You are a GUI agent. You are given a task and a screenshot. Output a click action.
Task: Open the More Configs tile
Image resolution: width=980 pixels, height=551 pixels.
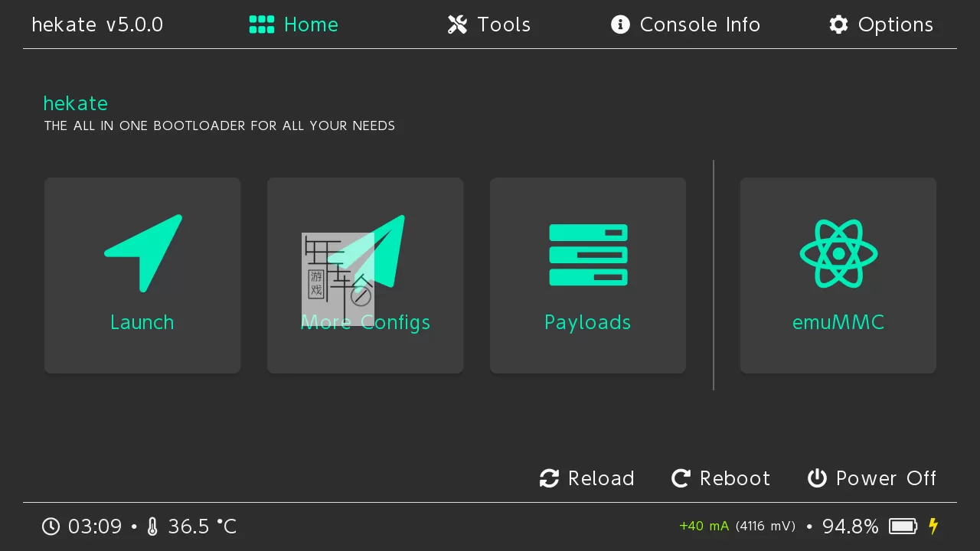pyautogui.click(x=365, y=275)
